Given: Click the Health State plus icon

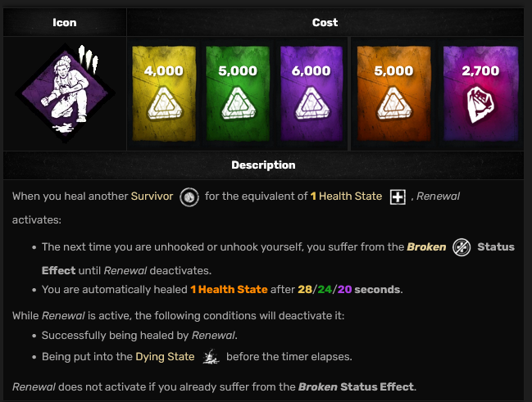Looking at the screenshot, I should [x=398, y=197].
